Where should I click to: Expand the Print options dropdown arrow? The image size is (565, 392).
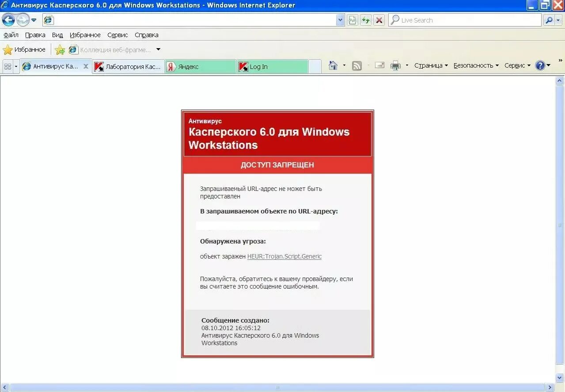[407, 65]
